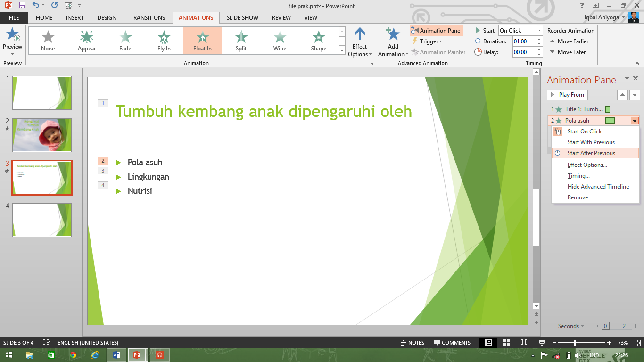Apply the Fade animation effect
Viewport: 644px width, 362px height.
click(125, 41)
